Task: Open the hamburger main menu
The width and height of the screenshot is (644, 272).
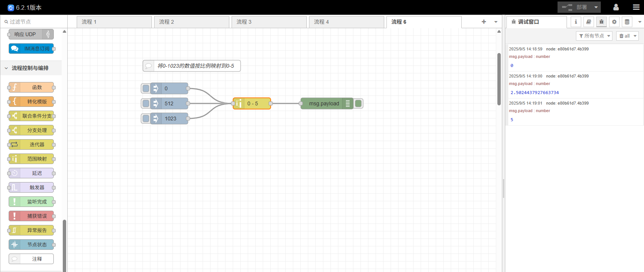Action: pos(636,7)
